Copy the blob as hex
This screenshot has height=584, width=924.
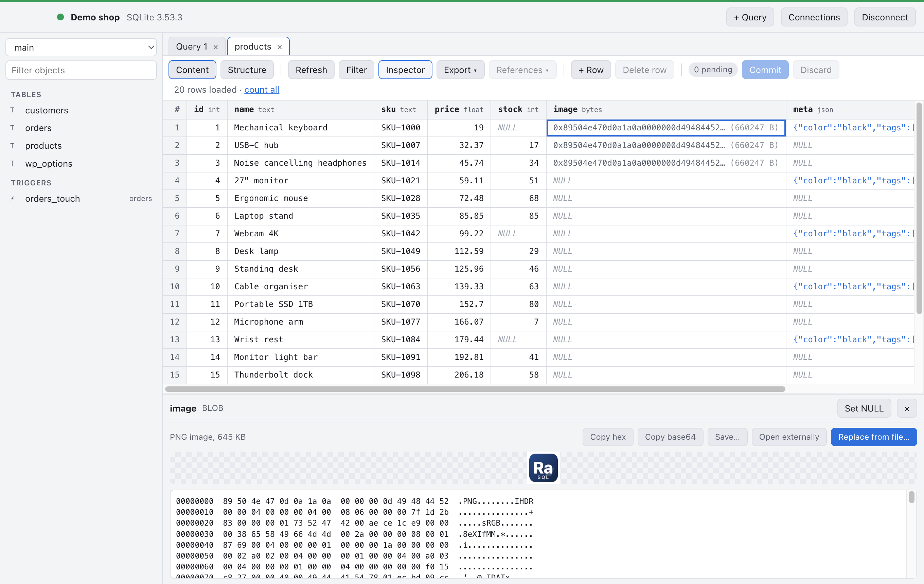[608, 437]
